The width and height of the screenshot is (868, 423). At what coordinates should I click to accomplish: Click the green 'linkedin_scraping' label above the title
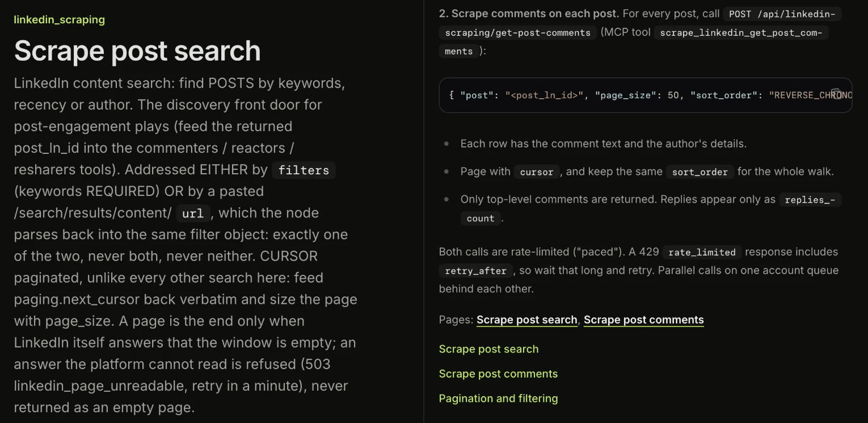pos(60,20)
